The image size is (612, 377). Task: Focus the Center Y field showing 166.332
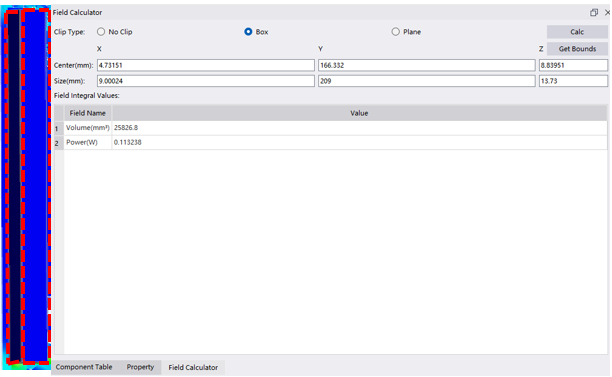(427, 65)
